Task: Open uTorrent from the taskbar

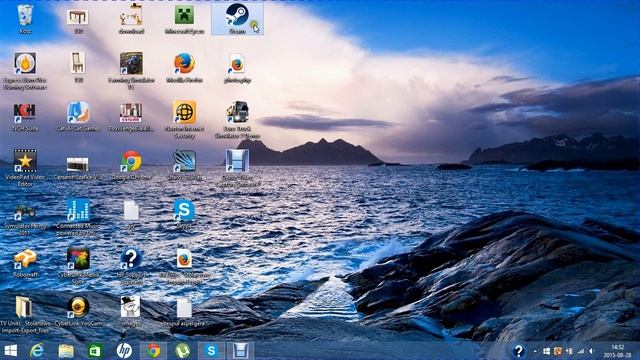Action: 182,351
